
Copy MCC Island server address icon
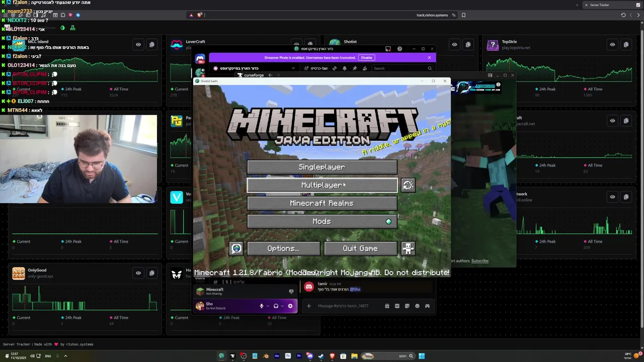[x=151, y=45]
